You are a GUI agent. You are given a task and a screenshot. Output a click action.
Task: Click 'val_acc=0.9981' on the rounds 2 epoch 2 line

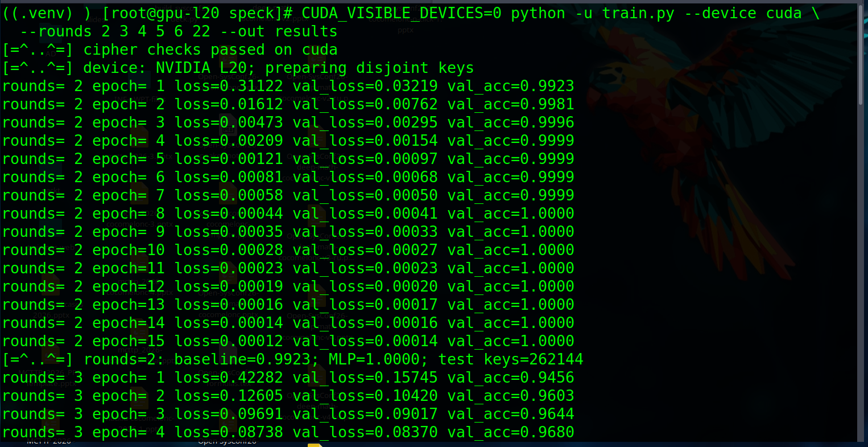(511, 104)
